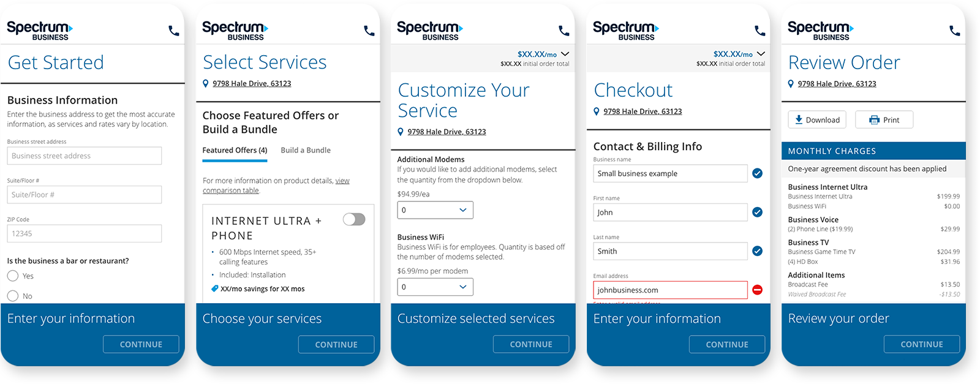The image size is (980, 384).
Task: Select the Featured Offers (4) tab
Action: pyautogui.click(x=235, y=150)
